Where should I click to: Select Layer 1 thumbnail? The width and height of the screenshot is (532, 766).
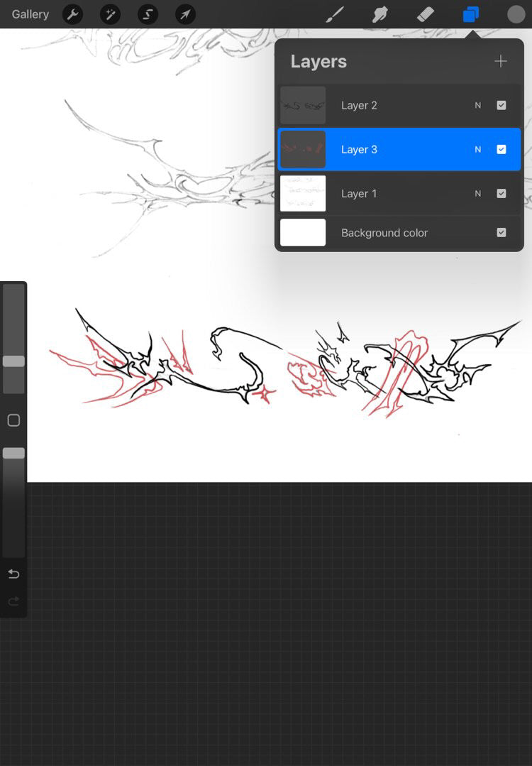(x=303, y=193)
